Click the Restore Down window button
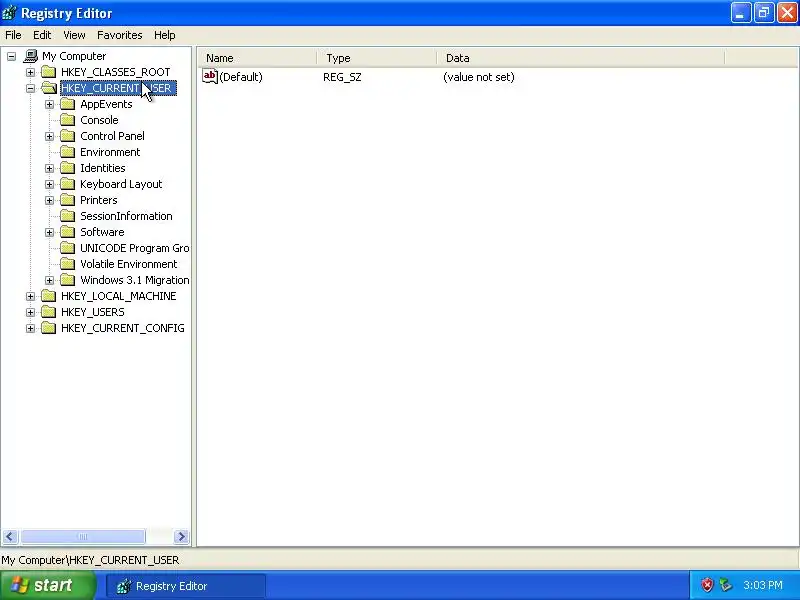 [764, 13]
